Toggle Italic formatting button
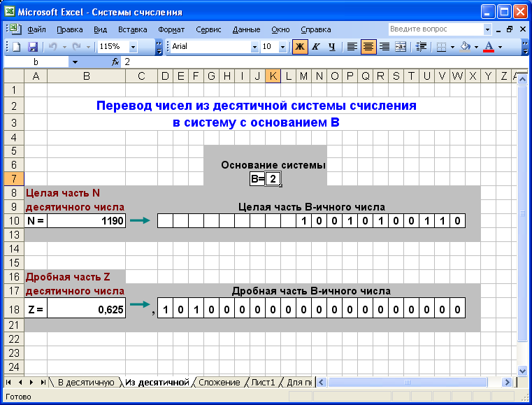Viewport: 532px width, 405px height. pyautogui.click(x=316, y=47)
